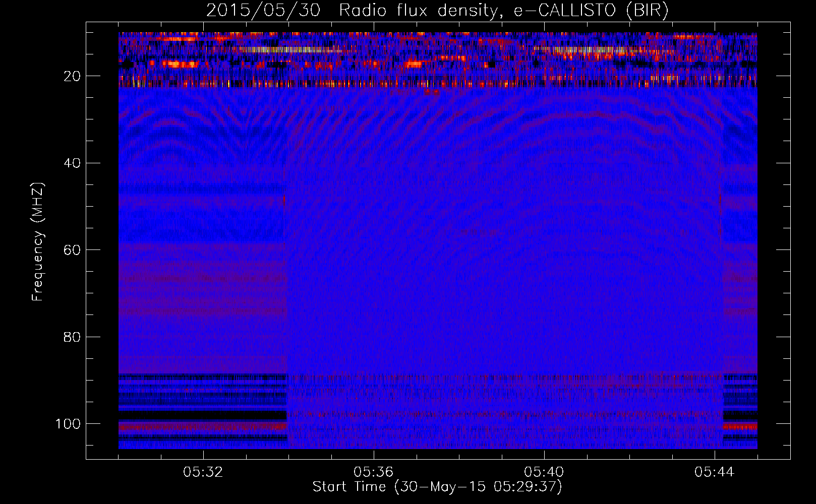This screenshot has height=504, width=816.
Task: Click the 05:40 time tick label
Action: tap(544, 472)
